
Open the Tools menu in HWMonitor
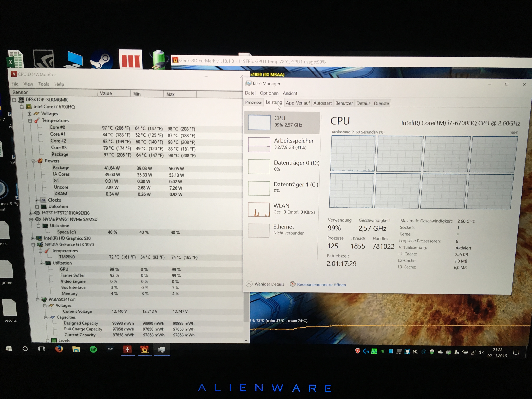44,84
